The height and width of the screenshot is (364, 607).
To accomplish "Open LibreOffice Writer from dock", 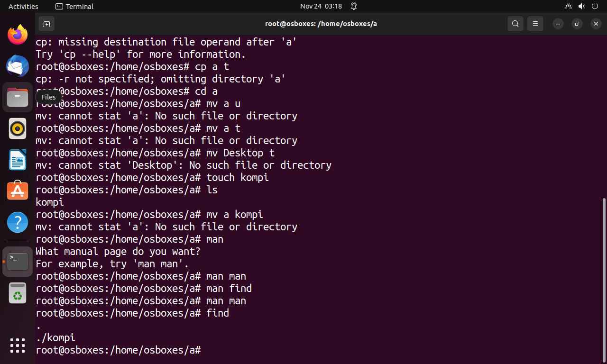I will point(18,160).
